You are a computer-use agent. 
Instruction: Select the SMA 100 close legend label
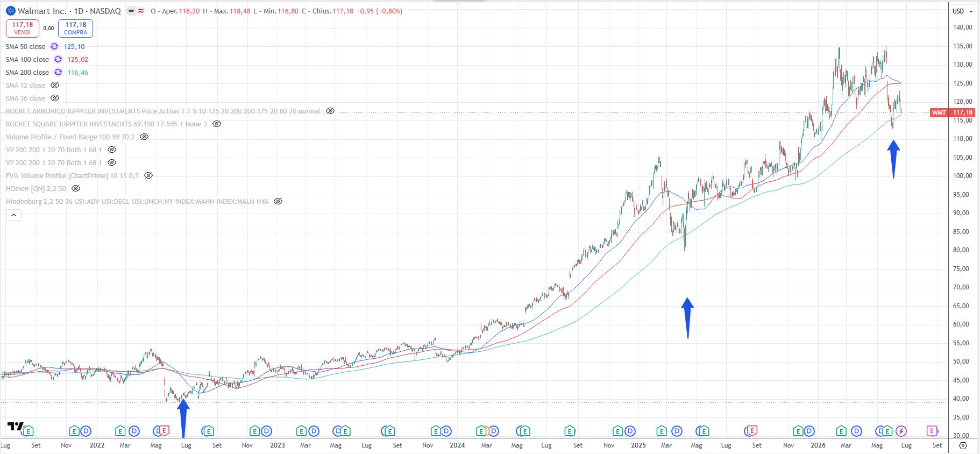pyautogui.click(x=27, y=59)
